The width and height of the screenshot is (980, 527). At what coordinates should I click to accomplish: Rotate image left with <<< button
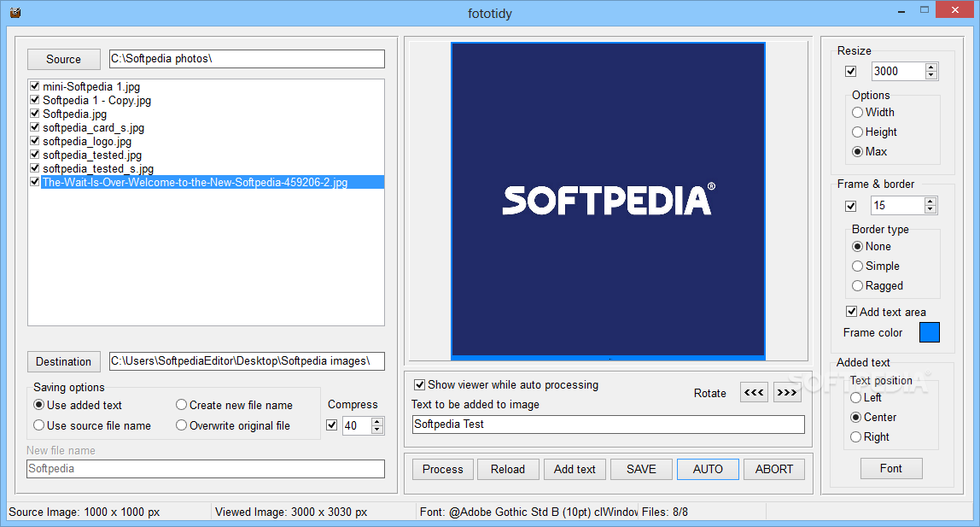pos(754,393)
